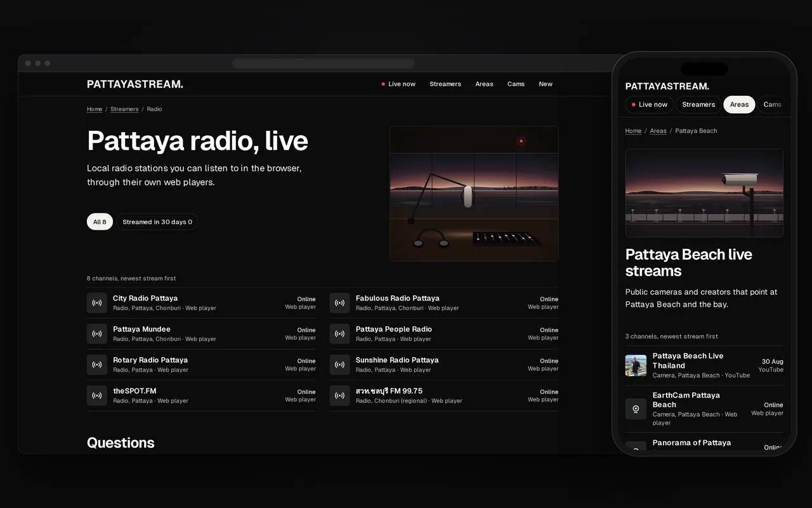
Task: Click the browser address bar
Action: [323, 63]
